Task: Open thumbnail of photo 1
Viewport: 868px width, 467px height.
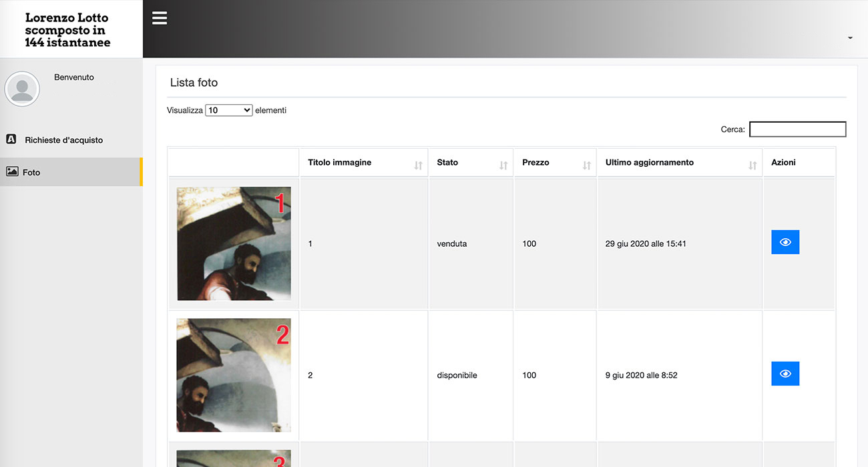Action: 234,244
